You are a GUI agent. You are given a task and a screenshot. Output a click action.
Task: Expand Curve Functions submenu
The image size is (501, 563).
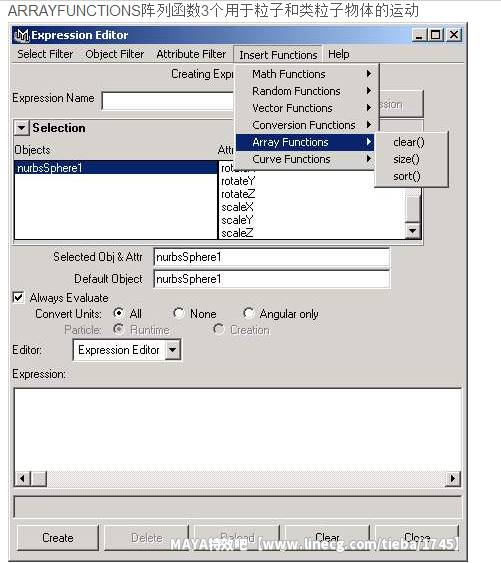(305, 159)
